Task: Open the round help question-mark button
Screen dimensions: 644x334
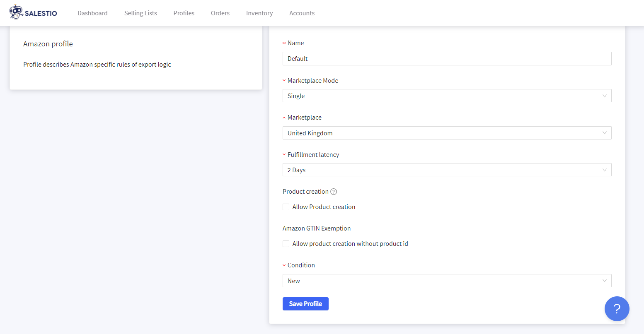Action: [x=617, y=309]
